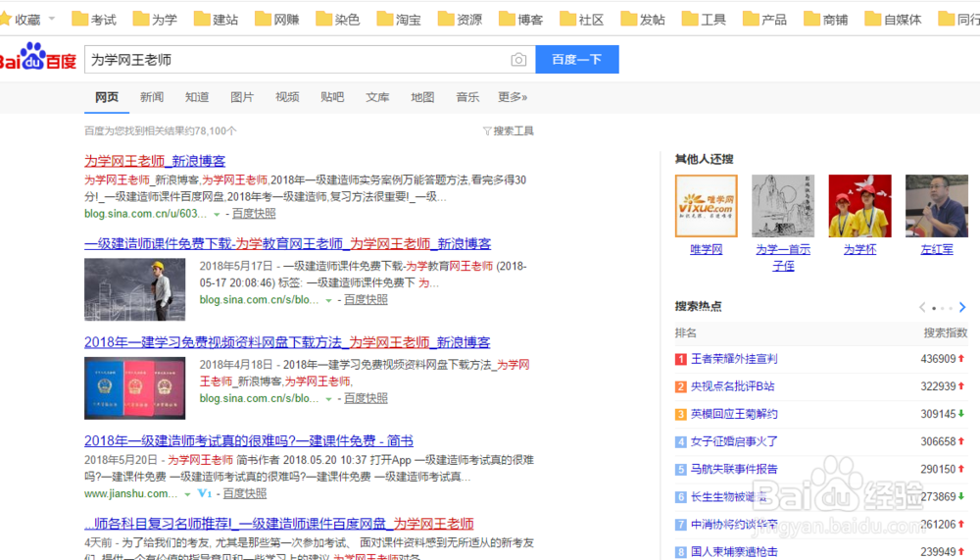Open hot topic 英模回应王菊解约
Viewport: 980px width, 560px height.
pyautogui.click(x=734, y=414)
